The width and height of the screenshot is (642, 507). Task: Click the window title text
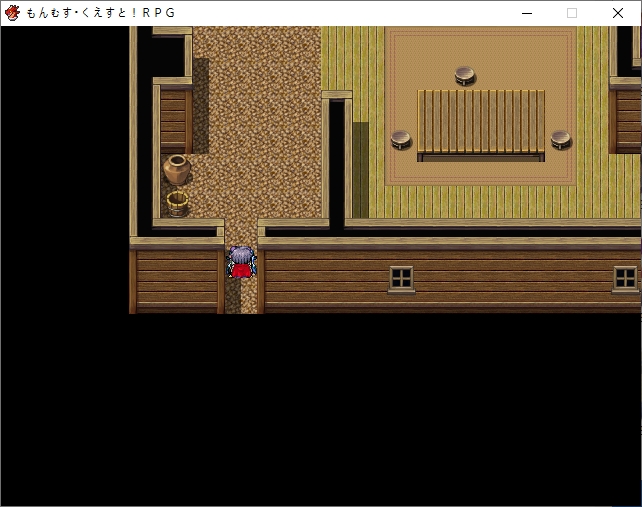coord(101,13)
